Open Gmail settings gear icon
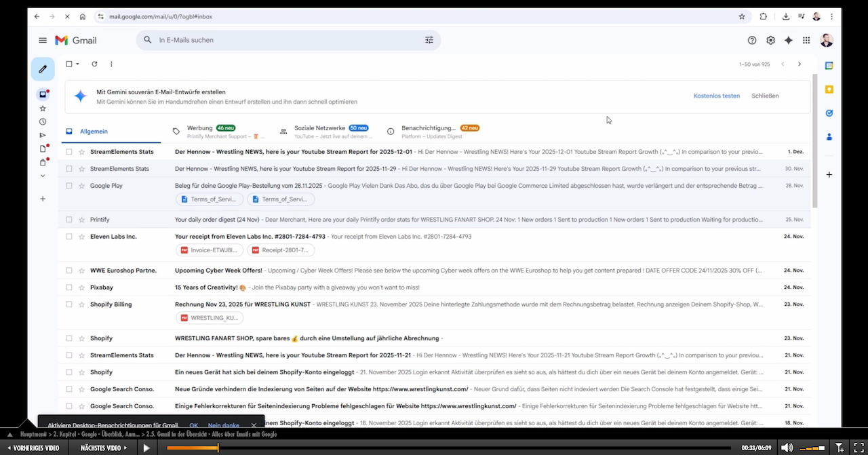This screenshot has width=868, height=455. click(770, 41)
